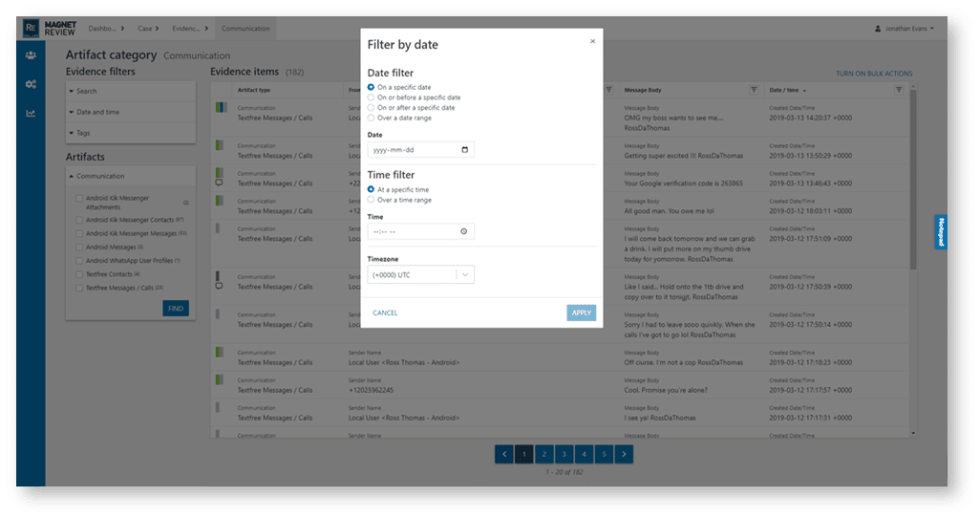The height and width of the screenshot is (519, 980).
Task: Click the Time input field
Action: [420, 231]
